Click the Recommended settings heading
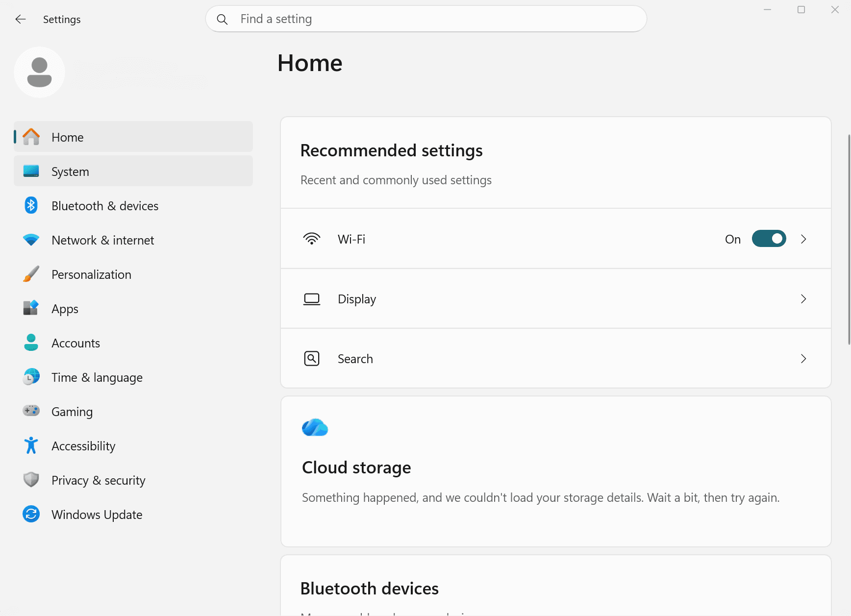Viewport: 851px width, 616px height. pyautogui.click(x=391, y=150)
